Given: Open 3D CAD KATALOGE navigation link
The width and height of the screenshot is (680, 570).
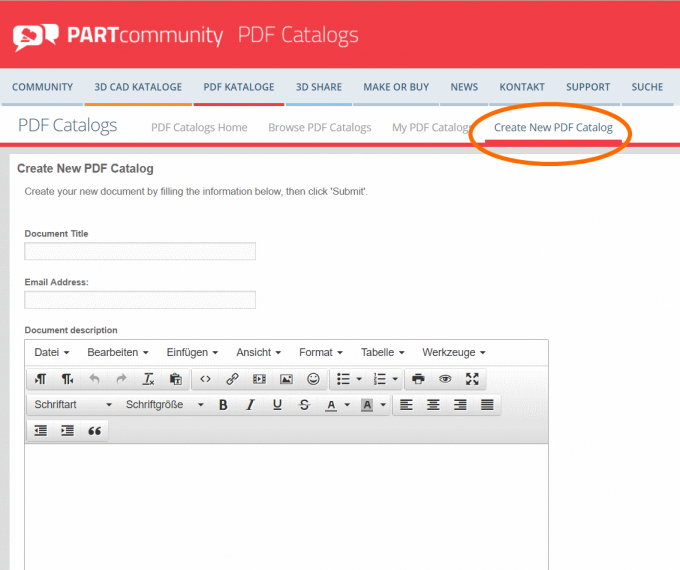Looking at the screenshot, I should [x=138, y=87].
